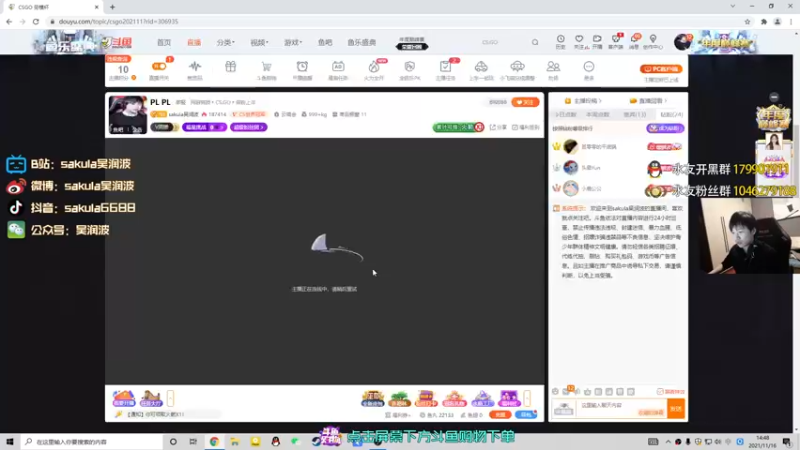This screenshot has width=800, height=450.
Task: Click the chat message input field
Action: (x=621, y=409)
